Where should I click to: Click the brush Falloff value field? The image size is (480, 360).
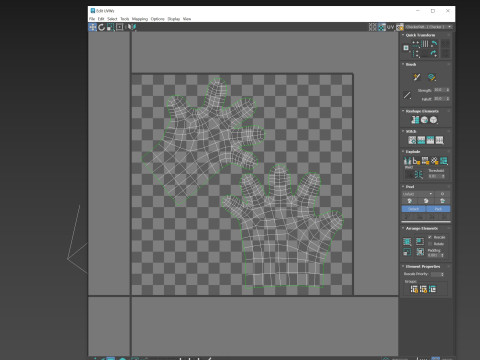pos(440,99)
